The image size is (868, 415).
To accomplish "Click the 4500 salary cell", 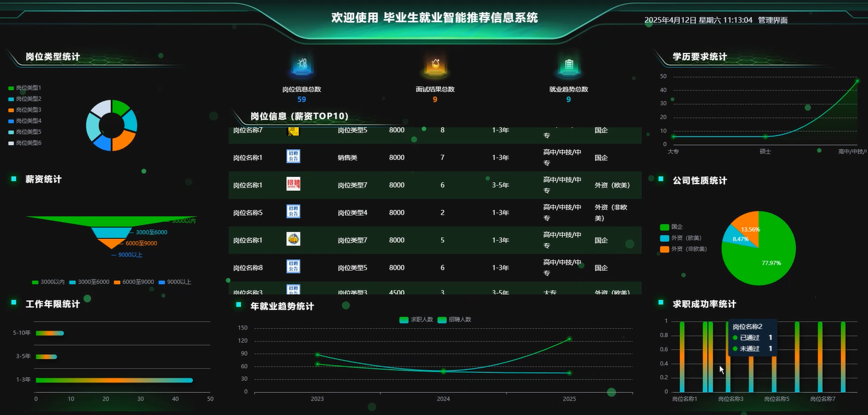I will [x=397, y=292].
